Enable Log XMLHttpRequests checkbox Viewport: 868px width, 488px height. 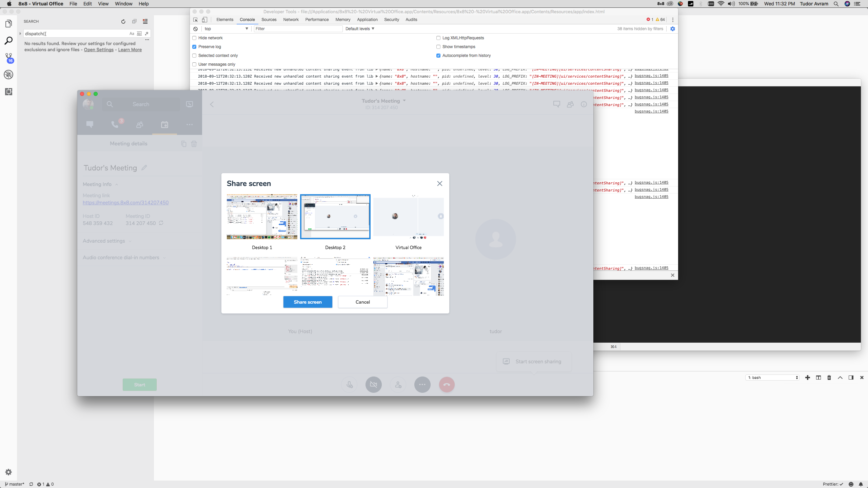pos(438,38)
